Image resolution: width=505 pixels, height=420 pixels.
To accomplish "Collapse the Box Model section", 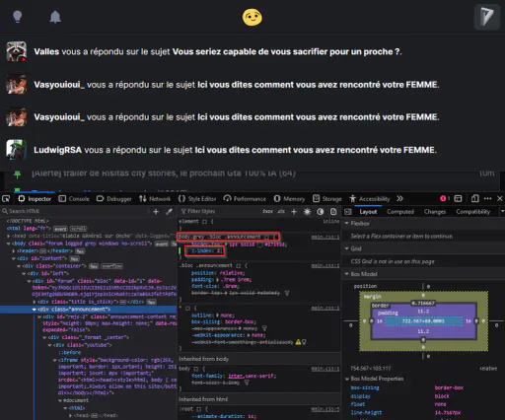I will point(346,274).
